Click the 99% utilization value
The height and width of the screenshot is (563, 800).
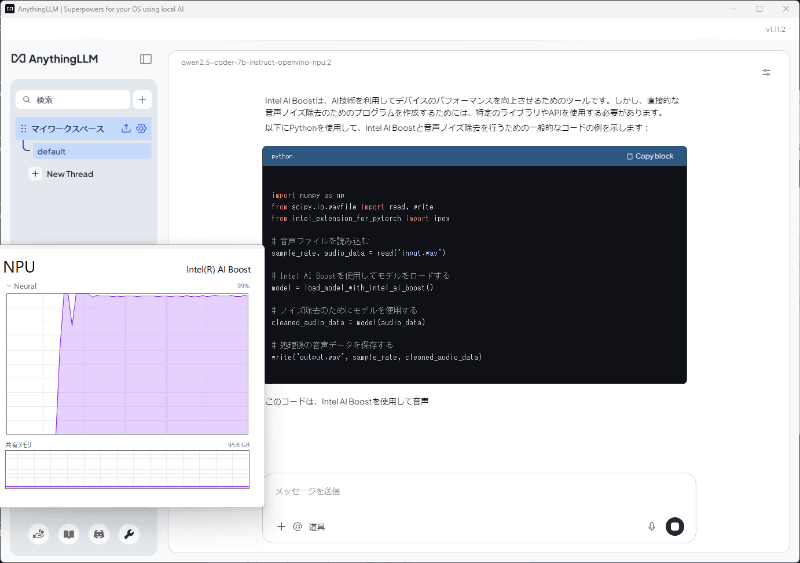click(243, 286)
